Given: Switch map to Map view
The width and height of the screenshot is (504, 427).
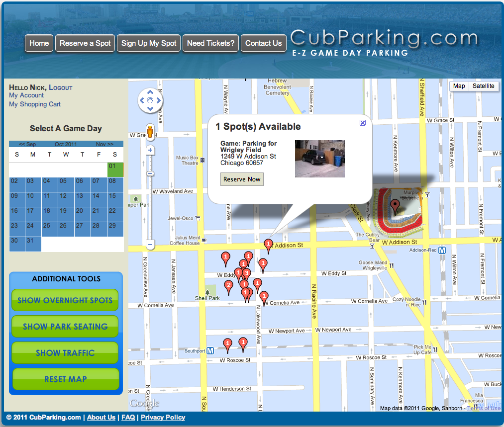Looking at the screenshot, I should (459, 86).
